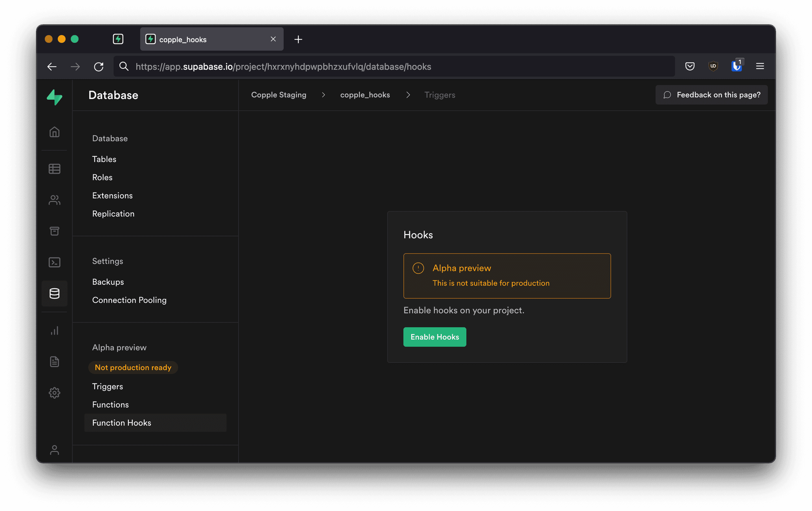Click the search icon in address bar
The height and width of the screenshot is (511, 812).
(x=124, y=66)
